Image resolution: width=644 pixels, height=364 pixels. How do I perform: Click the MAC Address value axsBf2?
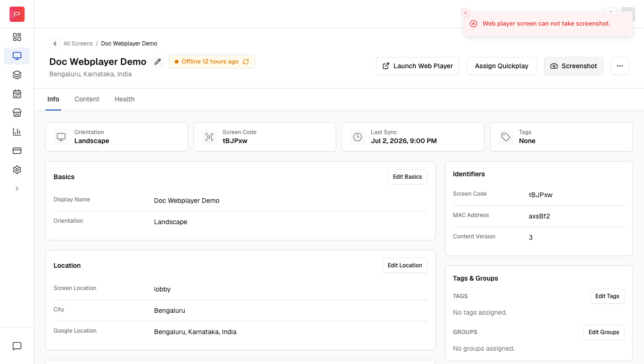pos(539,216)
